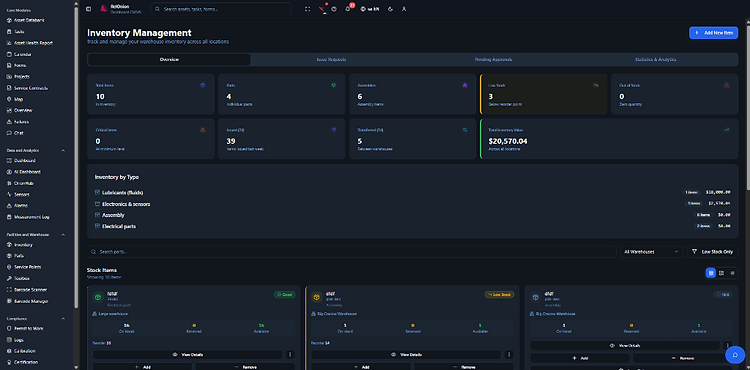Enable the Low Stock Only filter

713,251
